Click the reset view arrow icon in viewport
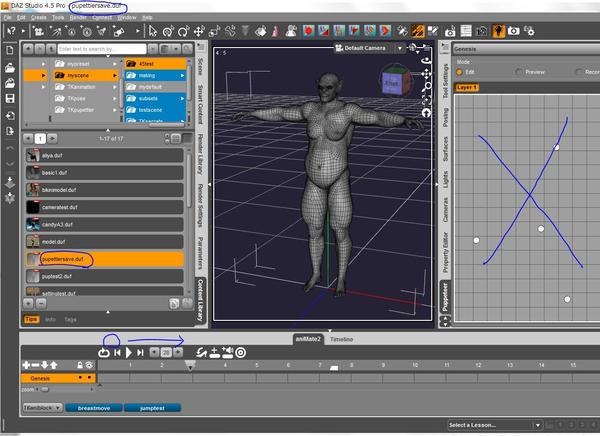 pyautogui.click(x=426, y=113)
